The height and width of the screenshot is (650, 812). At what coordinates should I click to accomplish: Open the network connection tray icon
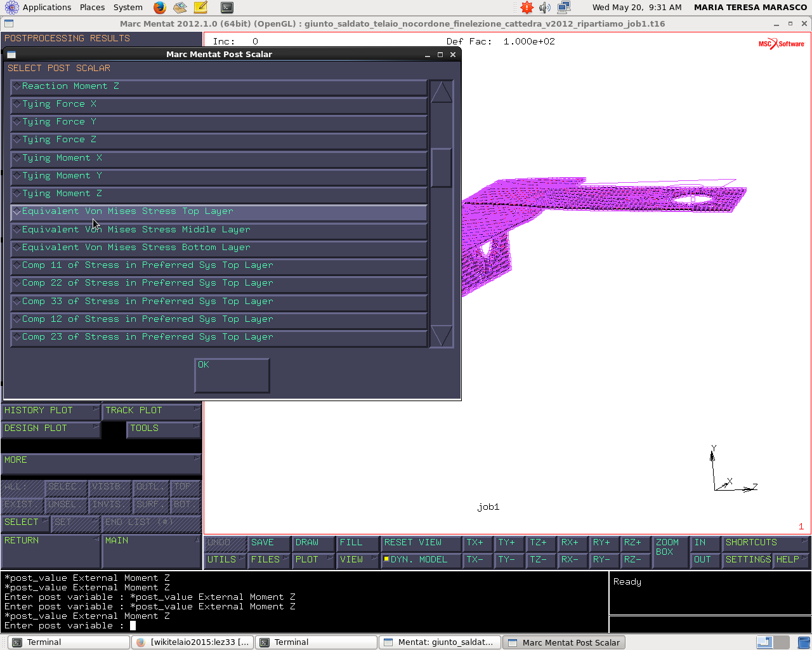tap(564, 8)
